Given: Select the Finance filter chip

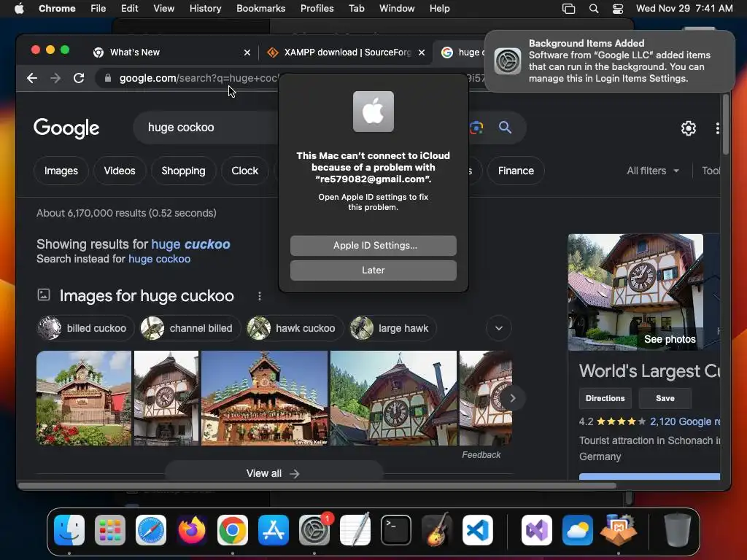Looking at the screenshot, I should tap(516, 171).
